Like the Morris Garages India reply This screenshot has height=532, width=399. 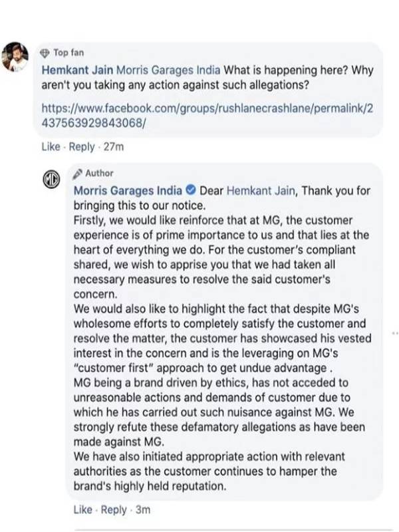pos(82,509)
